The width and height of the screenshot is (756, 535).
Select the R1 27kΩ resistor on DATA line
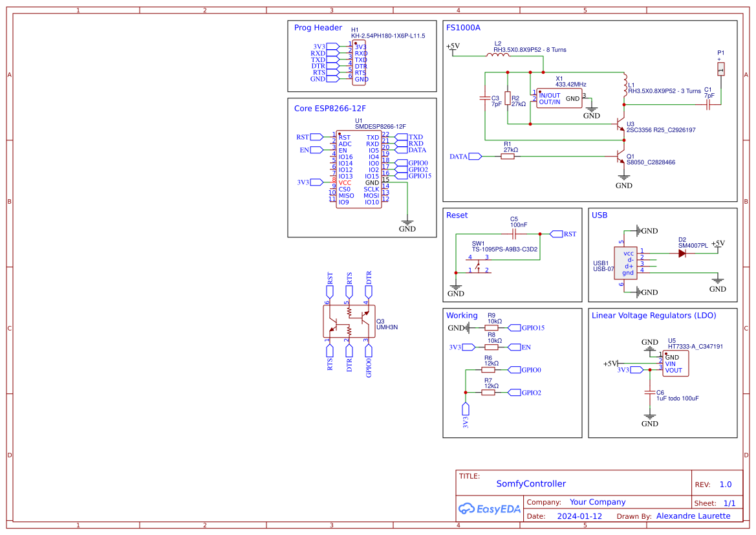[508, 156]
